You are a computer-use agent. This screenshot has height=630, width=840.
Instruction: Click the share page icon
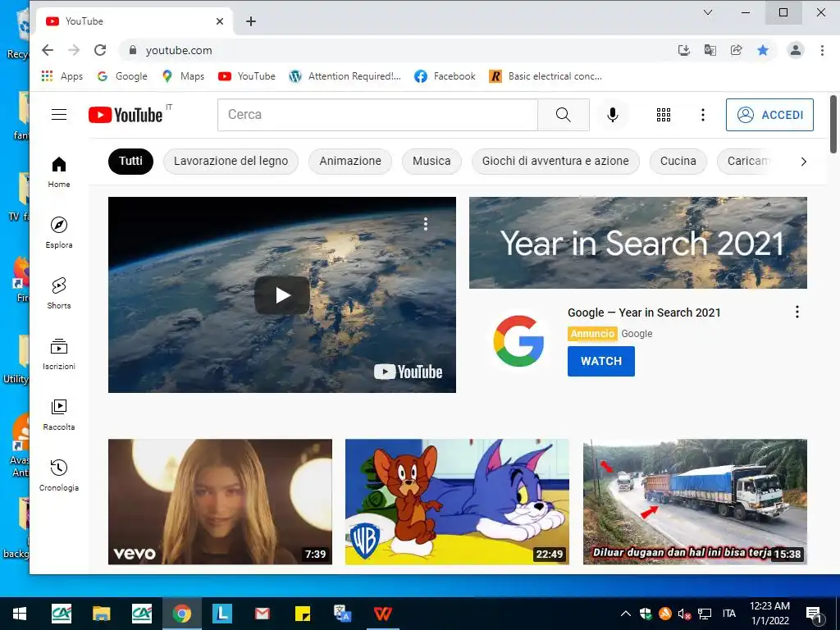coord(736,50)
